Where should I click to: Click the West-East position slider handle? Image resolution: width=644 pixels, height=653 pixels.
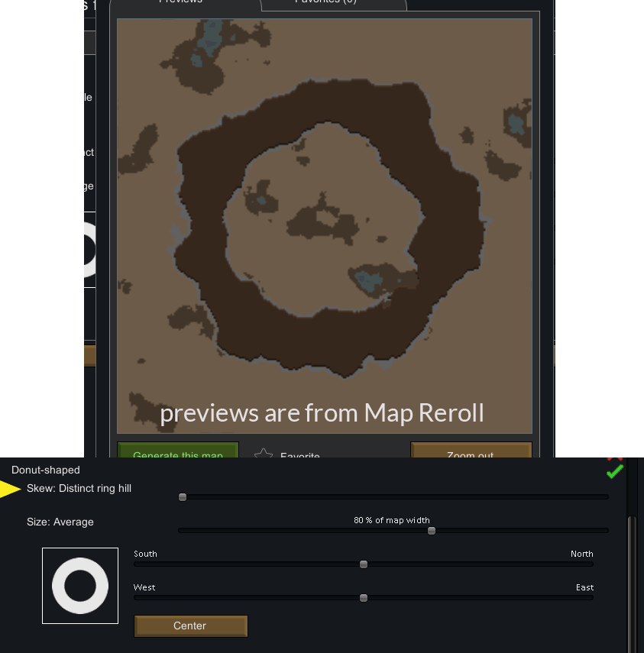[x=363, y=598]
